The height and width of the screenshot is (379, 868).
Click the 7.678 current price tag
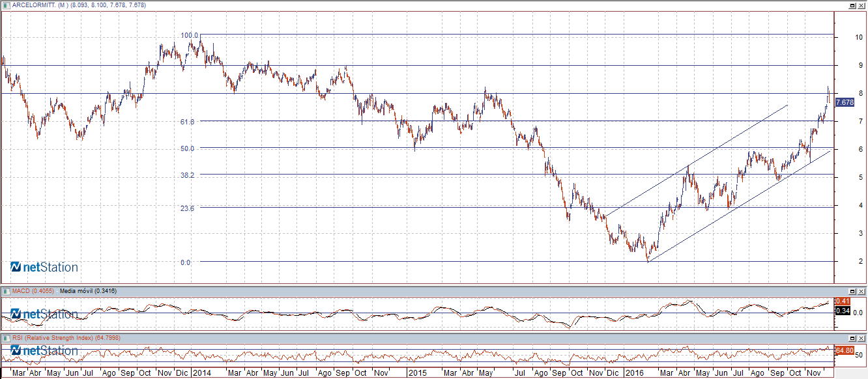coord(845,102)
